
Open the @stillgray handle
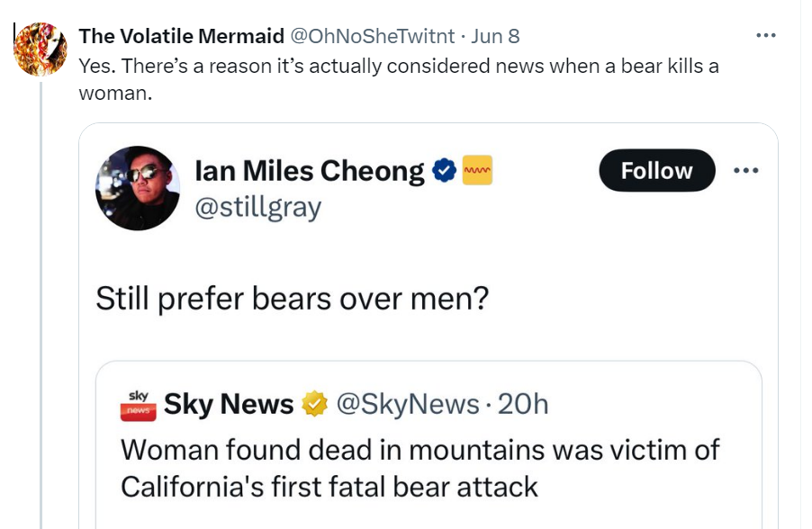(257, 208)
